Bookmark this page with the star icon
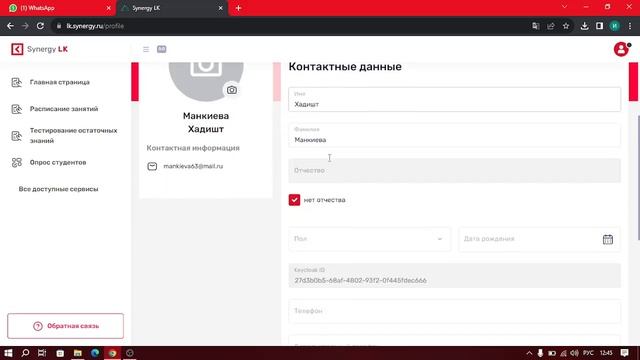 pyautogui.click(x=566, y=26)
